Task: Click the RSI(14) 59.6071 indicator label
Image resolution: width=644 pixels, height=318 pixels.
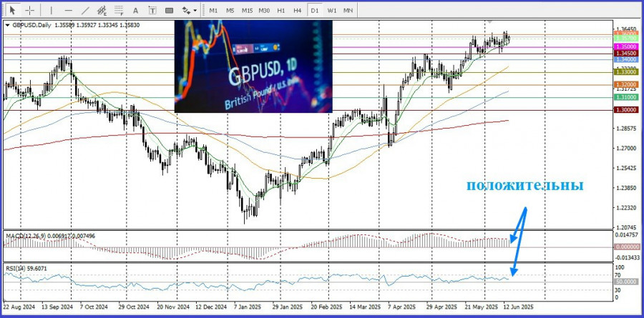Action: click(x=26, y=269)
